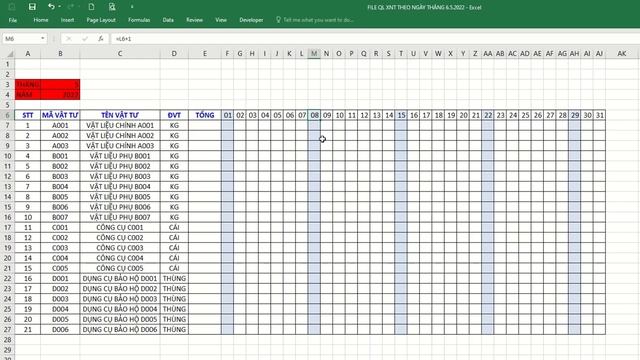
Task: Click day 25 header cell
Action: (525, 115)
